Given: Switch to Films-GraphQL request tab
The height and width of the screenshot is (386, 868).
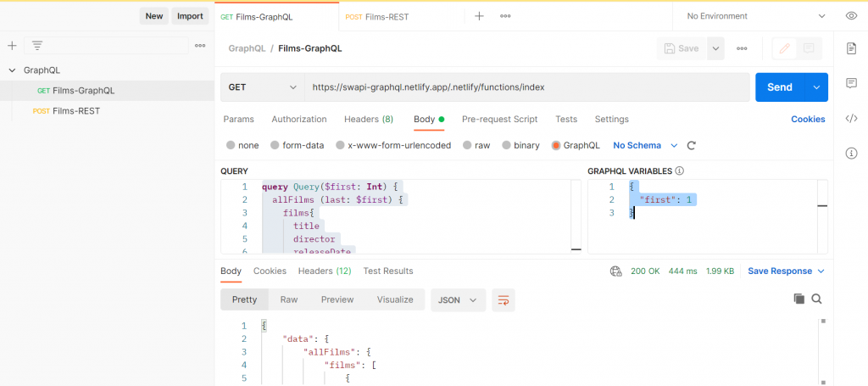Looking at the screenshot, I should click(257, 17).
